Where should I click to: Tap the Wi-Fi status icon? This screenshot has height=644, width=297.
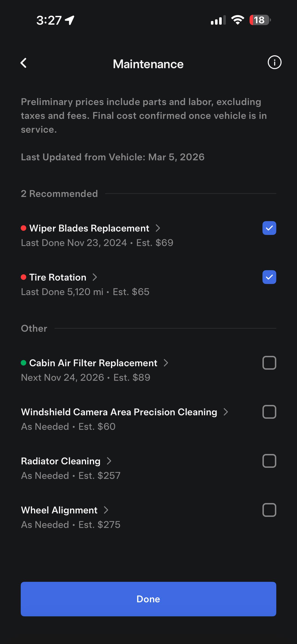[x=238, y=20]
